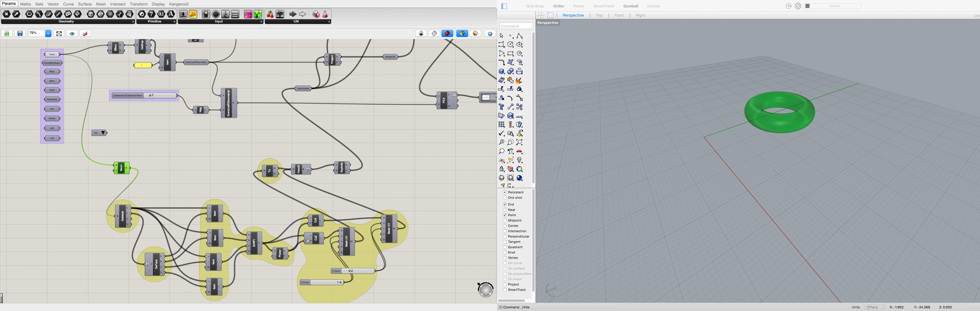Select the pink flask util icon
The height and width of the screenshot is (311, 980).
pos(325,15)
